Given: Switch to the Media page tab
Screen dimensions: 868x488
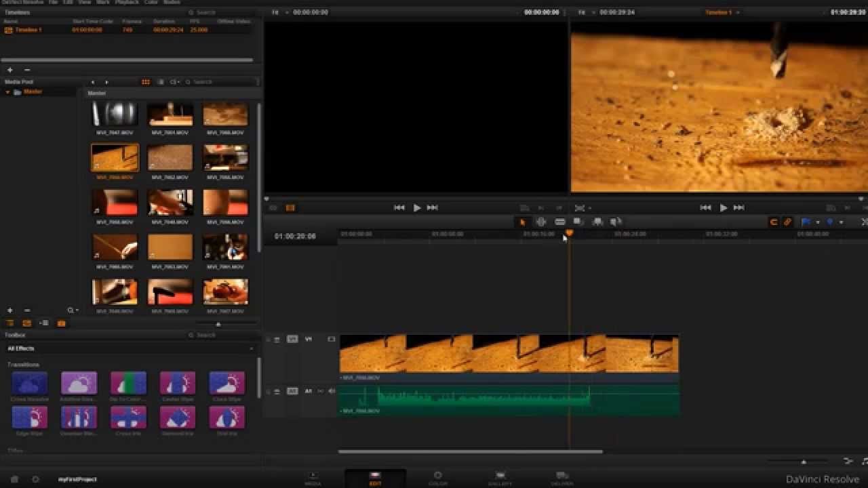Looking at the screenshot, I should 313,479.
